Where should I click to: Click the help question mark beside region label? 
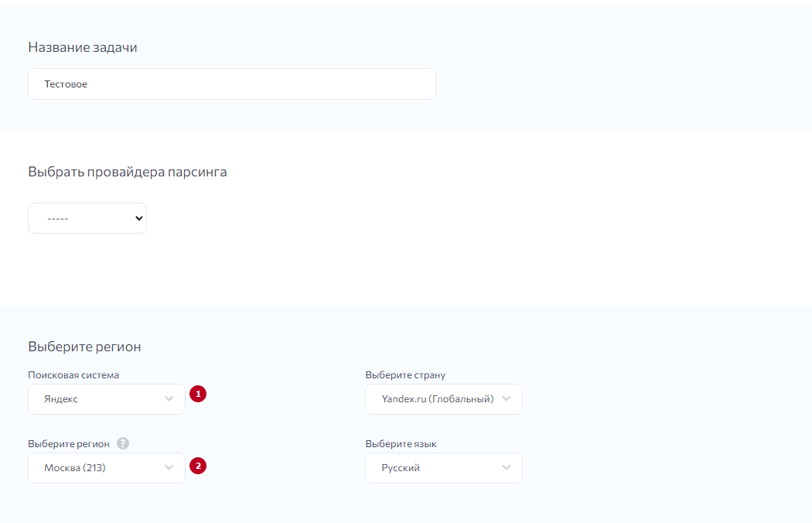point(123,444)
